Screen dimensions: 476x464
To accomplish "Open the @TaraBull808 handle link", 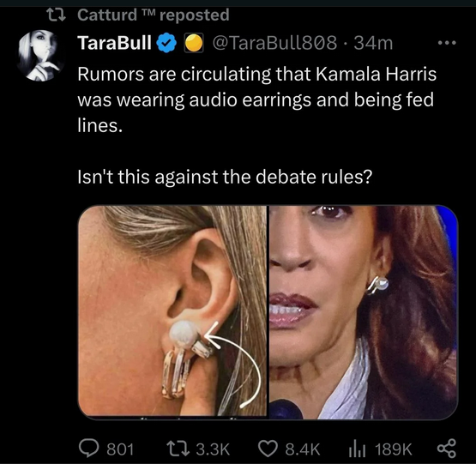I will pyautogui.click(x=275, y=43).
